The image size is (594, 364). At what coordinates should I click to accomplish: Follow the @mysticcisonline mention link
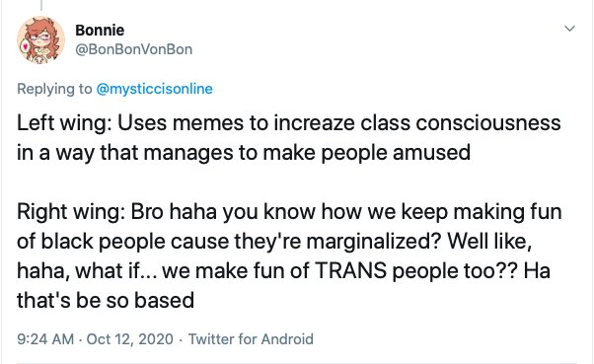tap(155, 89)
